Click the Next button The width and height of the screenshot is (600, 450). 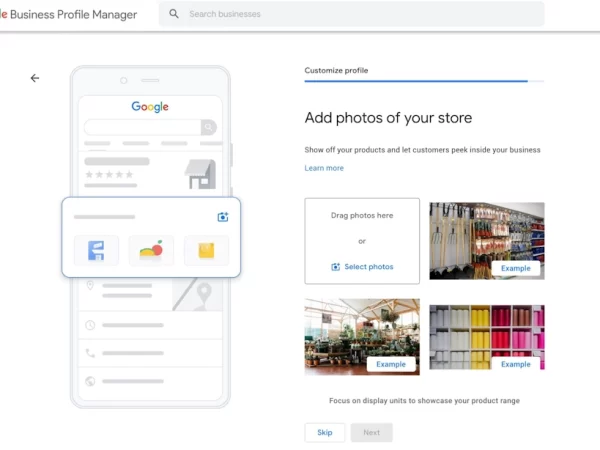coord(372,432)
